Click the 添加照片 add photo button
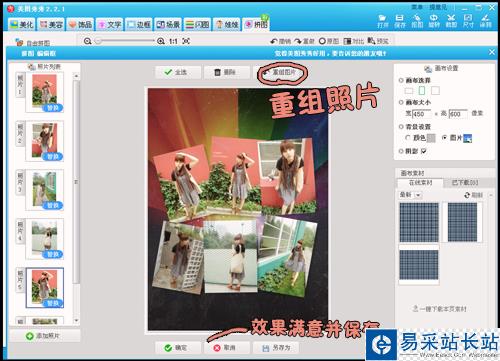This screenshot has height=361, width=500. (x=44, y=336)
